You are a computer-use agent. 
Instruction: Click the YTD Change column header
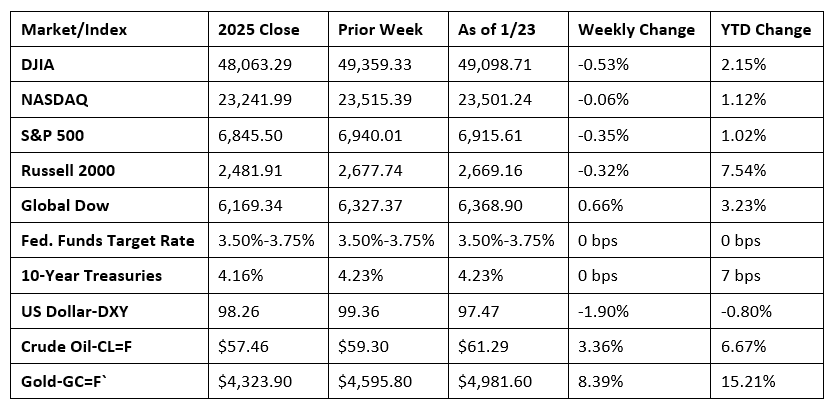pos(765,29)
